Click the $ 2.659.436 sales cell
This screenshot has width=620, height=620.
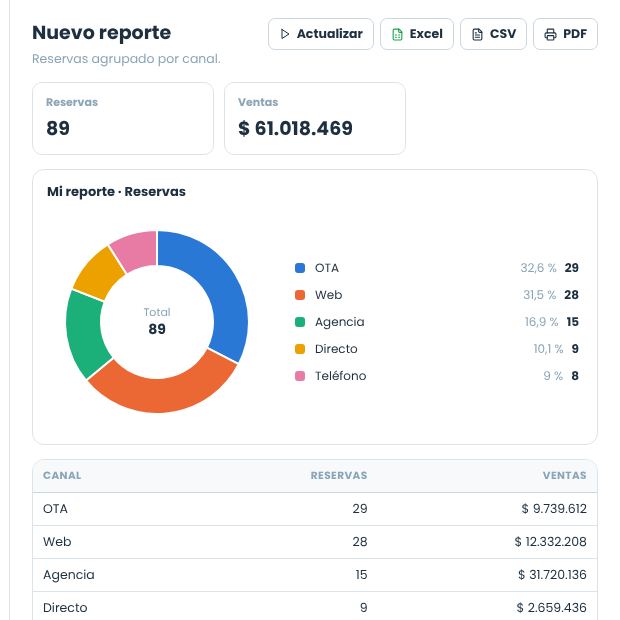click(x=552, y=608)
